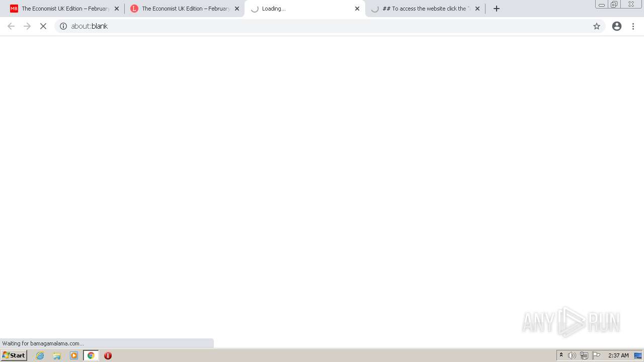Open the volume speaker tray icon
644x362 pixels.
point(572,355)
